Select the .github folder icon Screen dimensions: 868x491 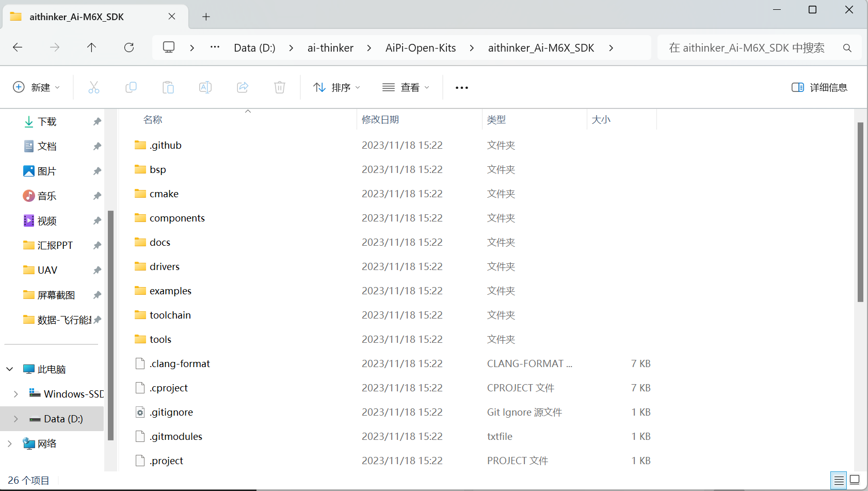pos(140,145)
